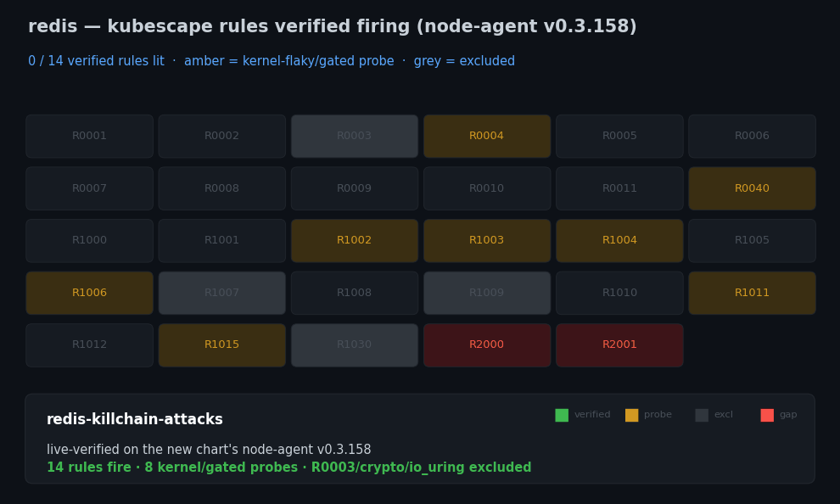Image resolution: width=840 pixels, height=504 pixels.
Task: Click the R0009 rule tile
Action: click(354, 188)
